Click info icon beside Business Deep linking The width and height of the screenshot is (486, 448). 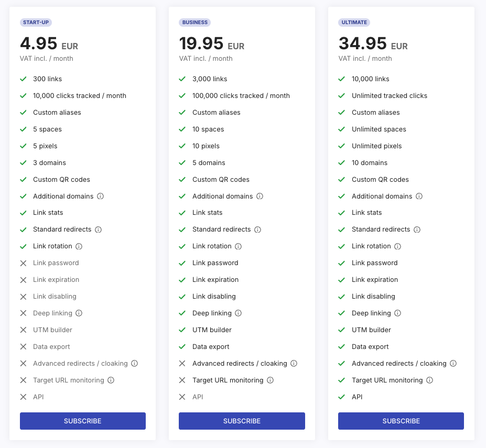coord(239,313)
